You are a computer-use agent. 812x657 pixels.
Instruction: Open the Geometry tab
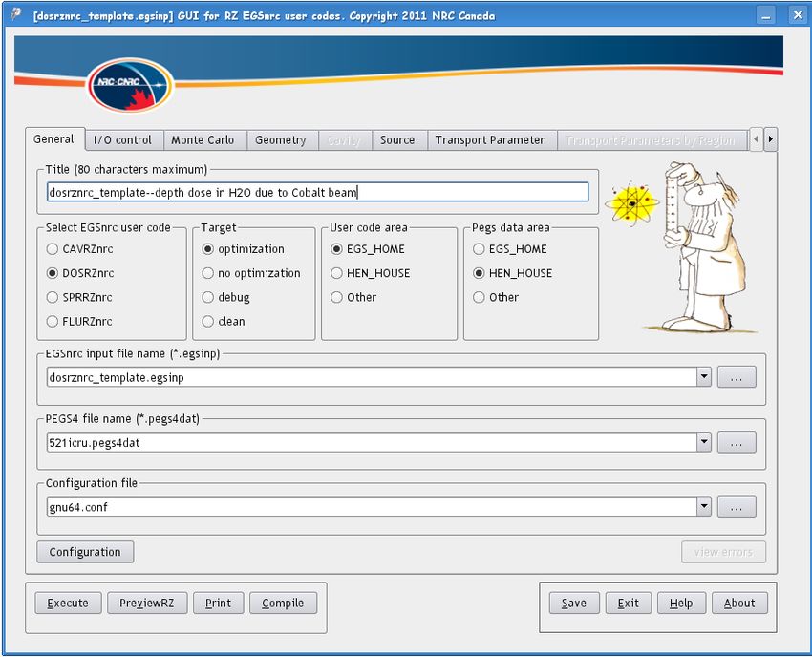281,140
